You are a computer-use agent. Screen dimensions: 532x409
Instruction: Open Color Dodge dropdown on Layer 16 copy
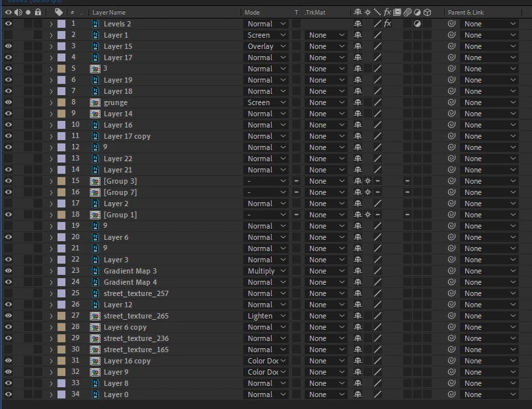[266, 361]
